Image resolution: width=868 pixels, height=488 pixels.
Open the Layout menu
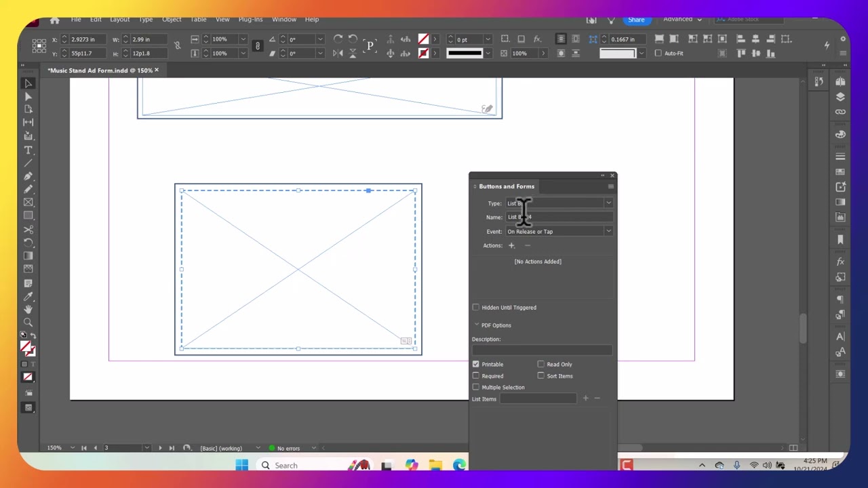click(x=119, y=20)
